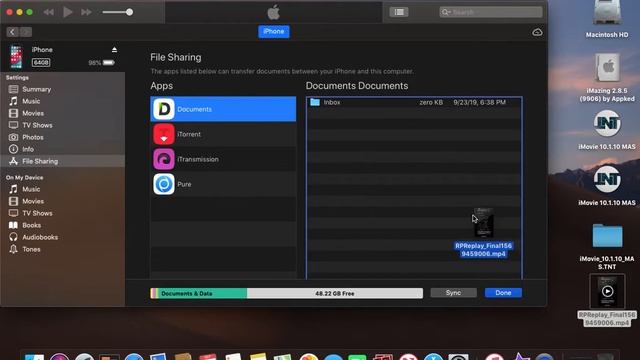Image resolution: width=640 pixels, height=360 pixels.
Task: Click the iTunes Search field
Action: tap(491, 12)
